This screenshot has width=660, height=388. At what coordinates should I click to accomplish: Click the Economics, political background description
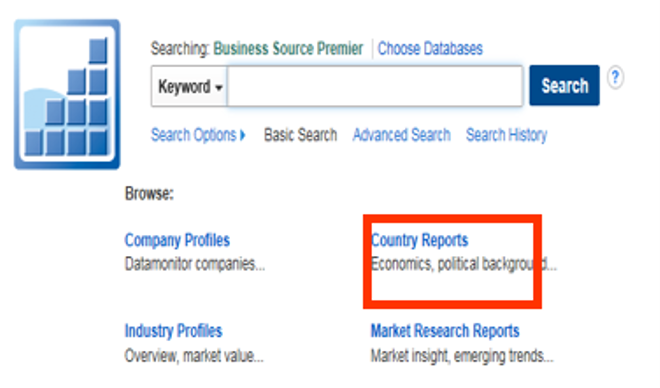(x=464, y=264)
